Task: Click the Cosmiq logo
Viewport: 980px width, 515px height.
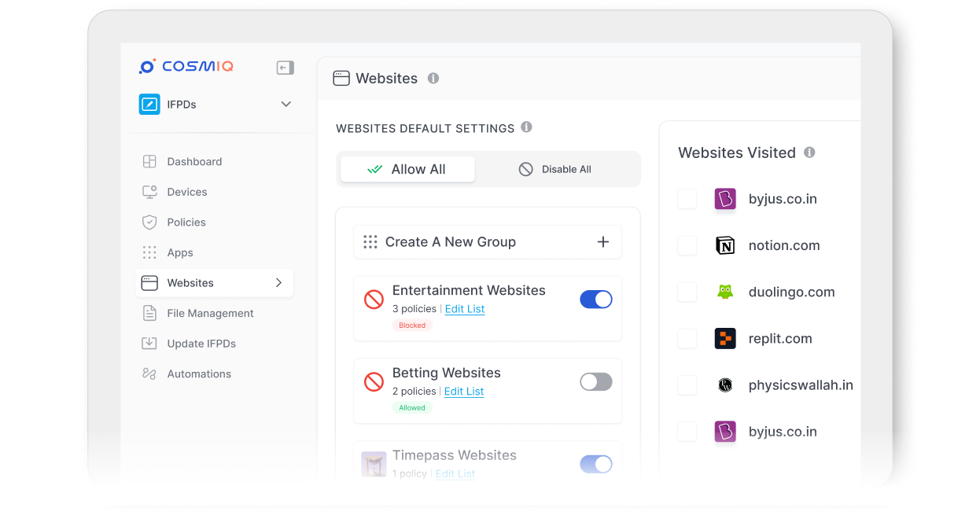Action: [x=186, y=67]
